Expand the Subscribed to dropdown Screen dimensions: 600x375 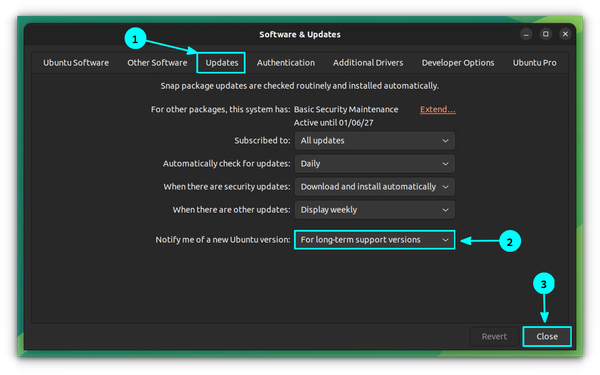point(375,141)
